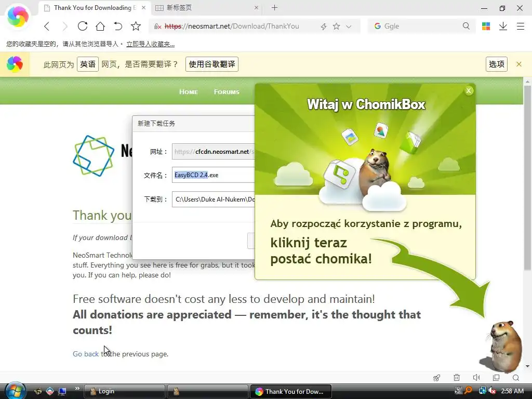This screenshot has height=399, width=532.
Task: Click the browser forward arrow
Action: tap(64, 26)
